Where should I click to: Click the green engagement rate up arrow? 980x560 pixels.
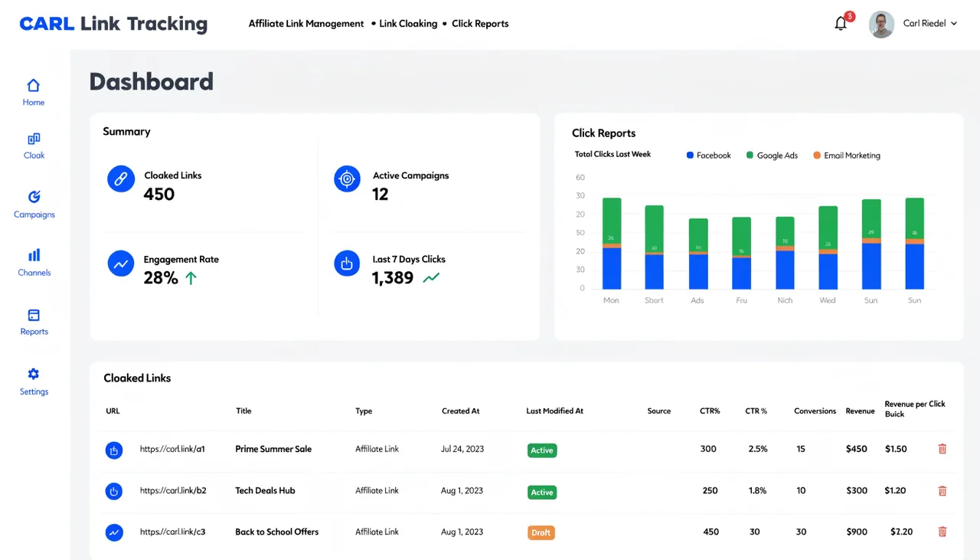pyautogui.click(x=191, y=278)
